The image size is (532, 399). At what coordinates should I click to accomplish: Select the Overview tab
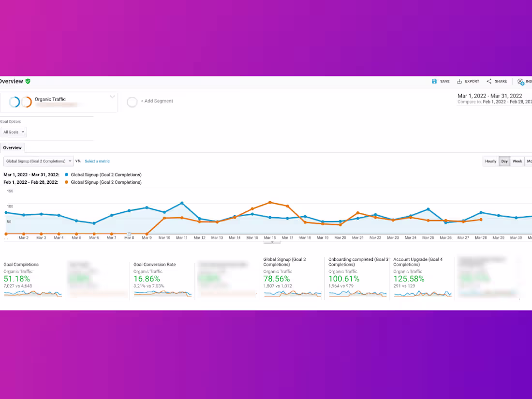[12, 147]
